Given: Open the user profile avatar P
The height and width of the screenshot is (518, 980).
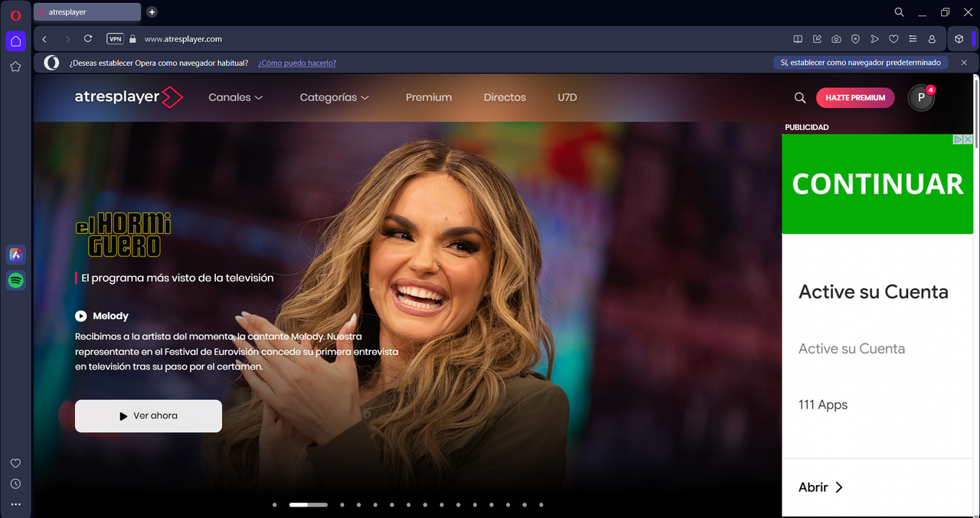Looking at the screenshot, I should [921, 98].
